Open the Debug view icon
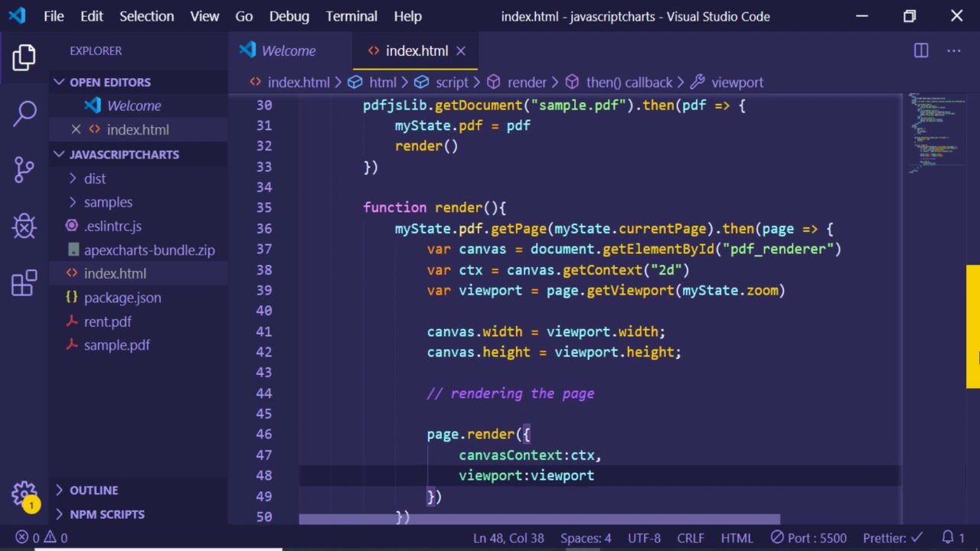Image resolution: width=980 pixels, height=551 pixels. (x=24, y=227)
